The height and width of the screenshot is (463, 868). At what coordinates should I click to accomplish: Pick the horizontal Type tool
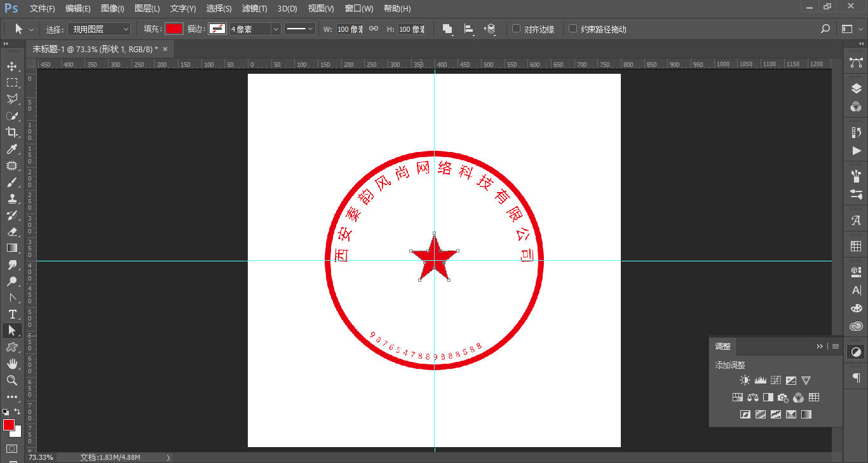[x=11, y=314]
